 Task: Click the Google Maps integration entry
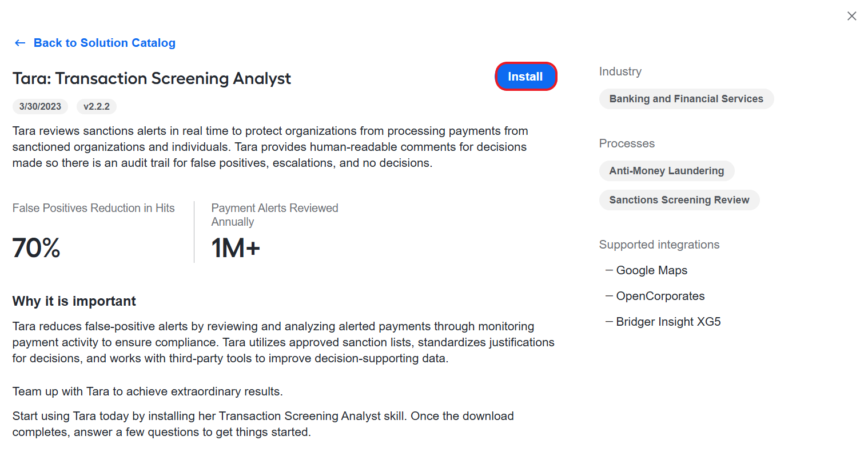(652, 270)
